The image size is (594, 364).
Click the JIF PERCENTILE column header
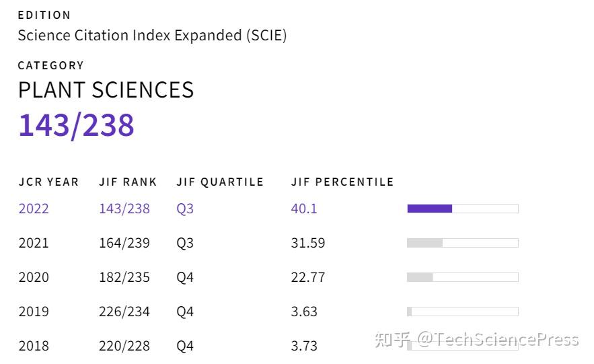pyautogui.click(x=342, y=182)
